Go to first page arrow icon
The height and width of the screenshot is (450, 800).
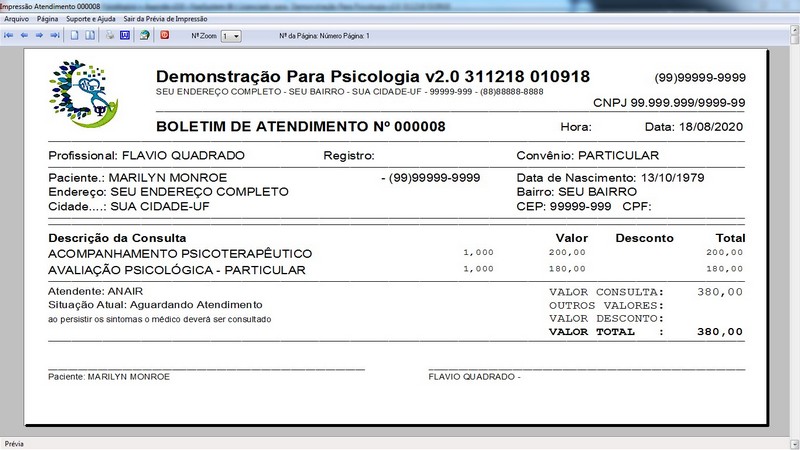click(x=9, y=36)
